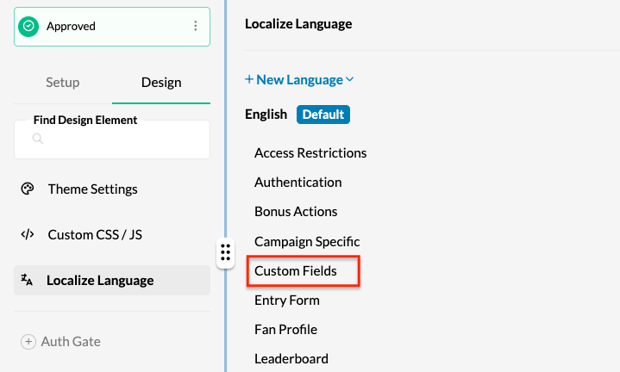
Task: Click the Custom CSS / JS code icon
Action: click(x=27, y=234)
